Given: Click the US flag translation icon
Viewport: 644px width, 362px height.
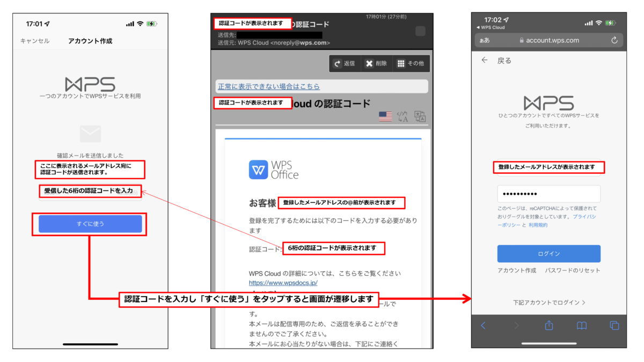Looking at the screenshot, I should tap(385, 116).
